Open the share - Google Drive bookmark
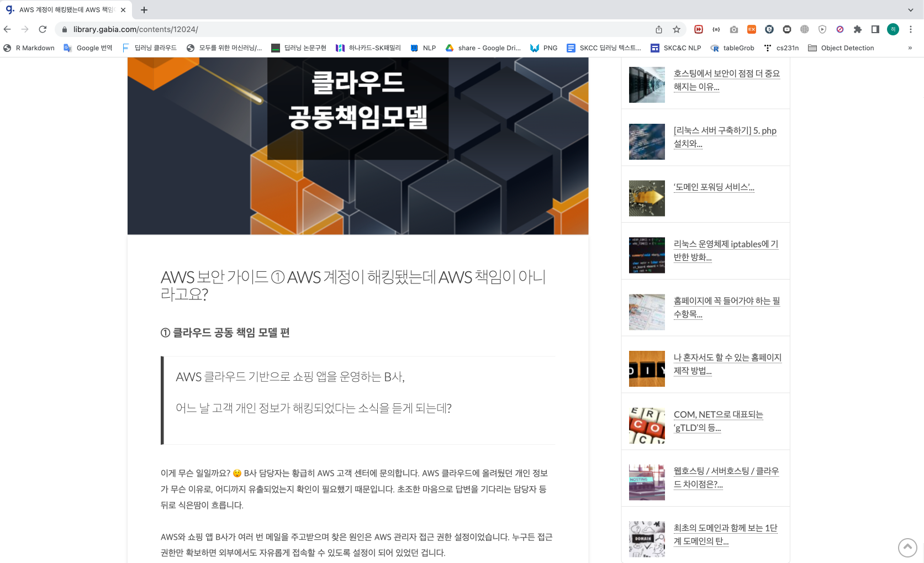924x563 pixels. click(483, 48)
